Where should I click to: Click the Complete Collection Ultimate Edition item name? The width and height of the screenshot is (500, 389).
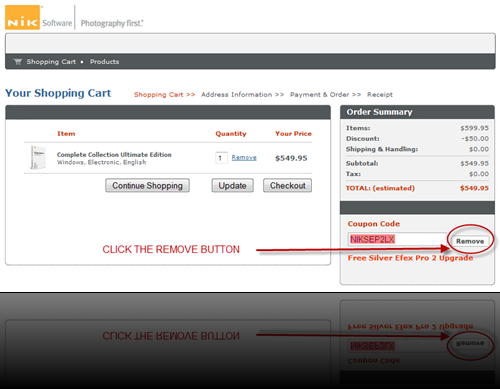(x=114, y=155)
